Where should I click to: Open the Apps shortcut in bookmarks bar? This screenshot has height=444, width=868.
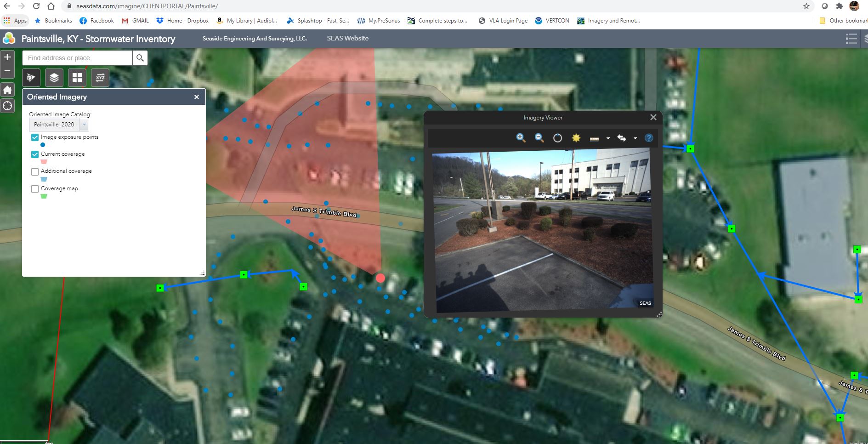[15, 21]
